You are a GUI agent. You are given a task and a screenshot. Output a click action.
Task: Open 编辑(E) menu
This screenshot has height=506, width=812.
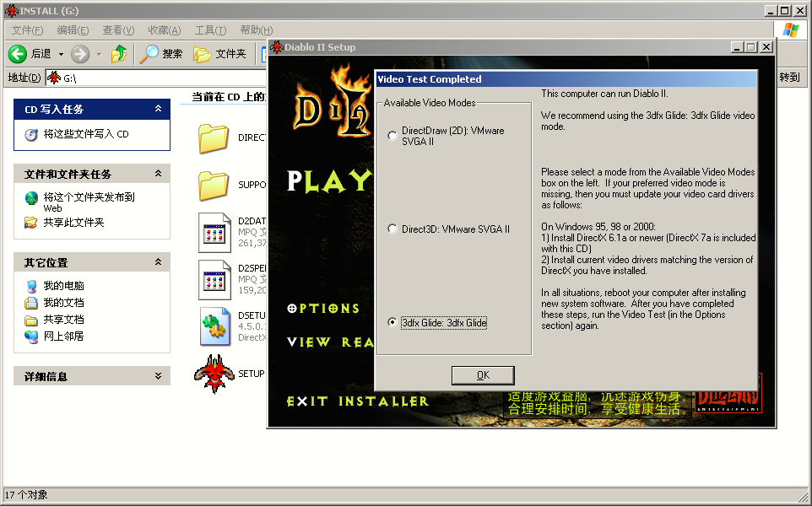click(x=73, y=30)
